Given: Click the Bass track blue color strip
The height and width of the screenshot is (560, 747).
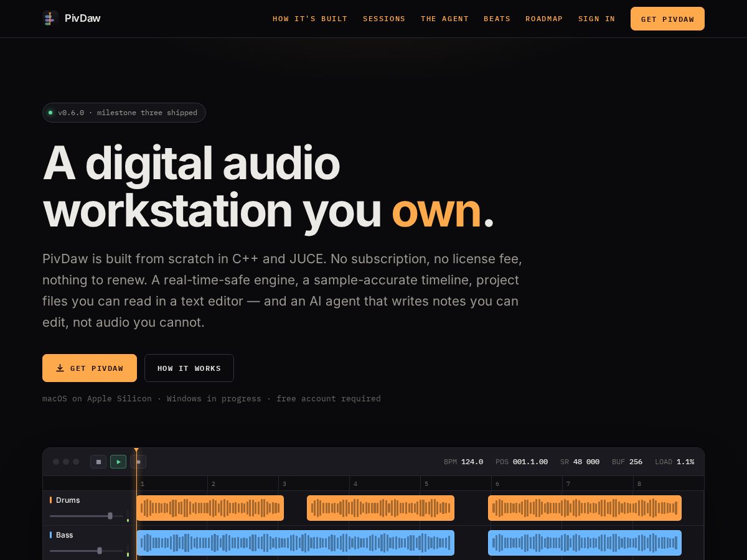Looking at the screenshot, I should click(x=50, y=534).
